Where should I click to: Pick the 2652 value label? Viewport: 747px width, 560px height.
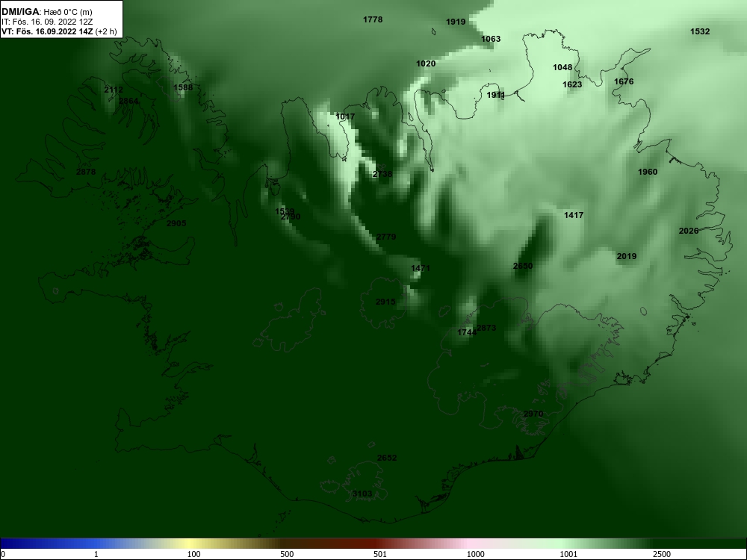coord(387,458)
